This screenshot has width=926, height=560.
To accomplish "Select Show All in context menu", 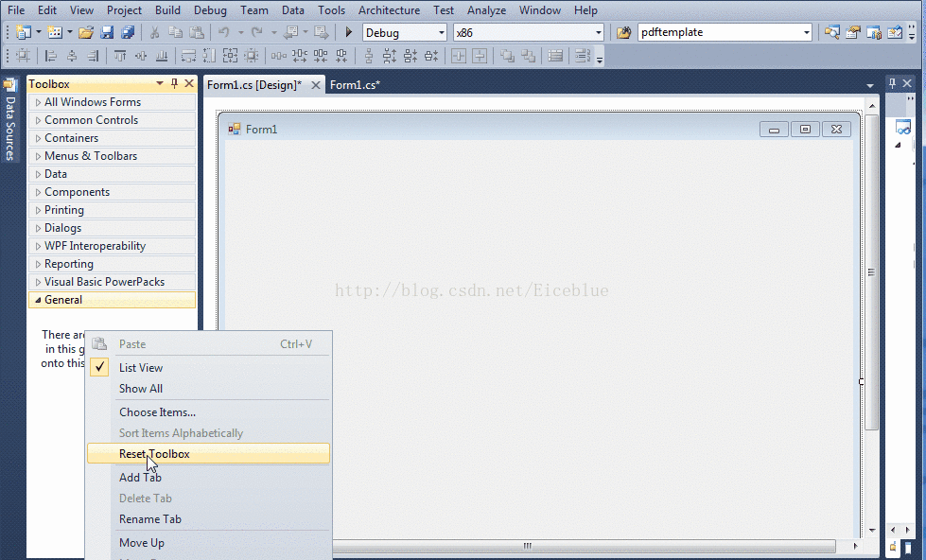I will pyautogui.click(x=208, y=389).
